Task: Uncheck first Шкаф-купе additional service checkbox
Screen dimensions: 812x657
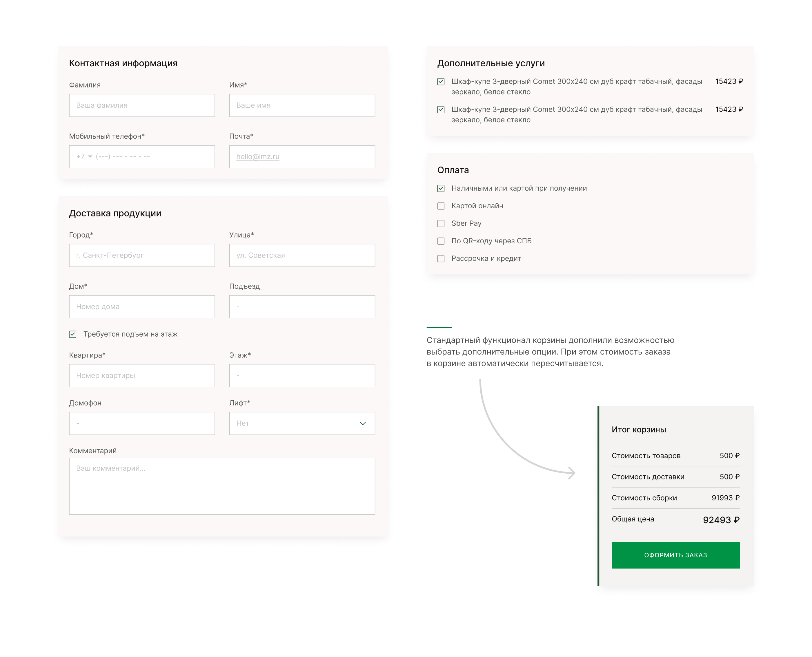Action: (x=440, y=81)
